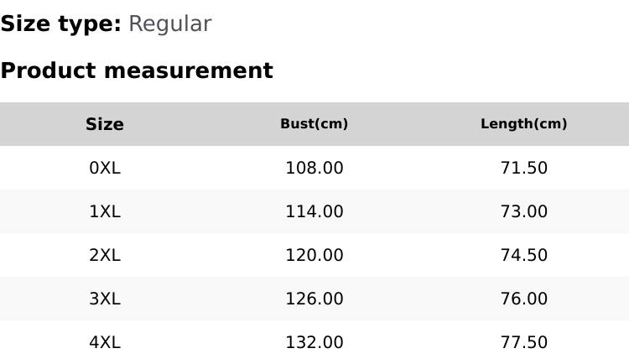The height and width of the screenshot is (364, 629).
Task: Pick the 2XL size cell
Action: click(x=105, y=255)
